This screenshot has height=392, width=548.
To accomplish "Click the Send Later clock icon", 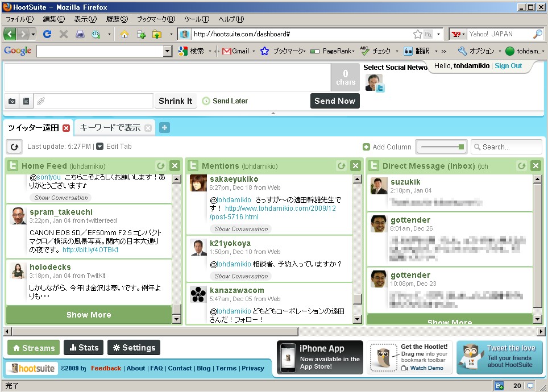I will tap(206, 101).
